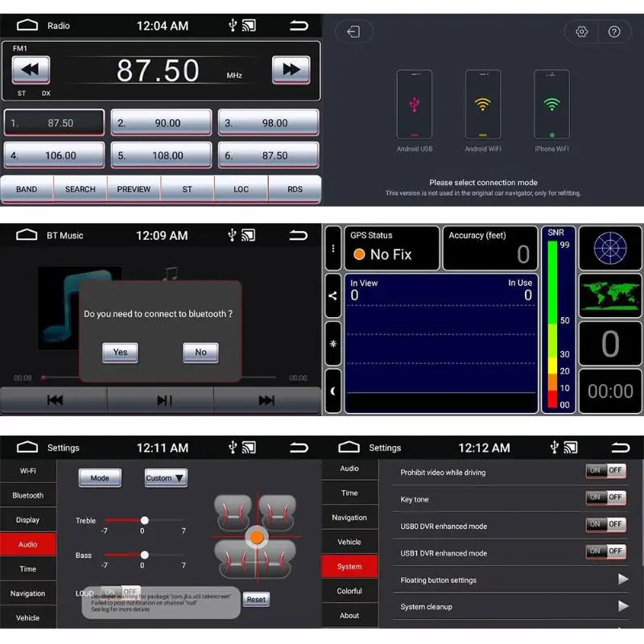Seek forward on FM radio
This screenshot has width=644, height=644.
click(291, 69)
